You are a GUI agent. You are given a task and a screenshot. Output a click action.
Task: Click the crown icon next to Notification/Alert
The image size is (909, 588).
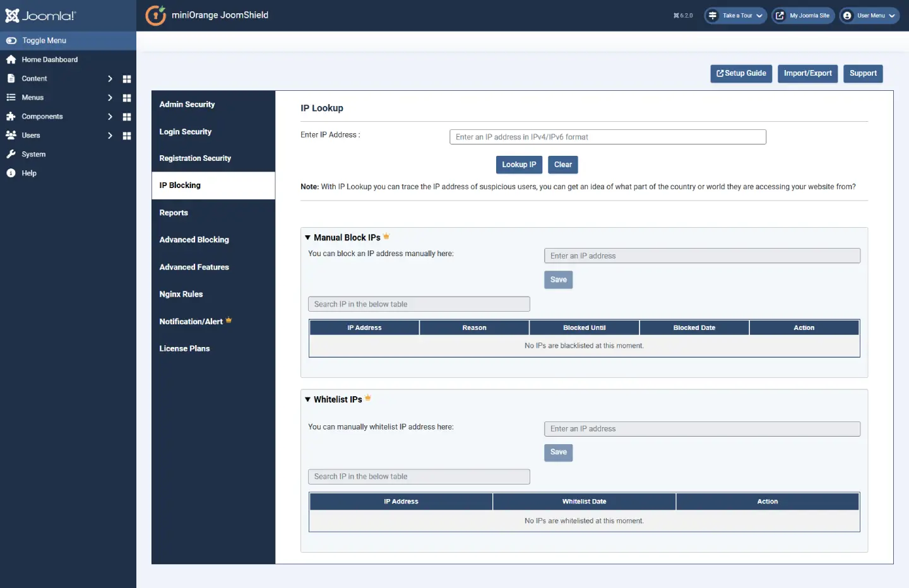(x=229, y=320)
